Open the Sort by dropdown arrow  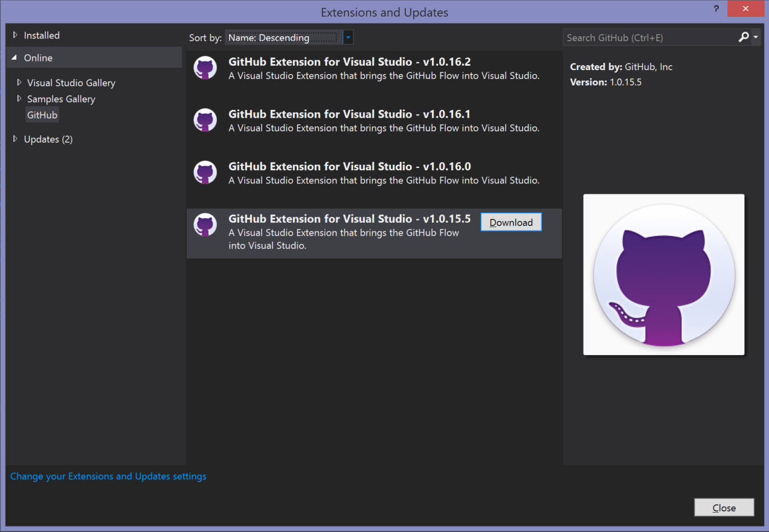tap(348, 37)
